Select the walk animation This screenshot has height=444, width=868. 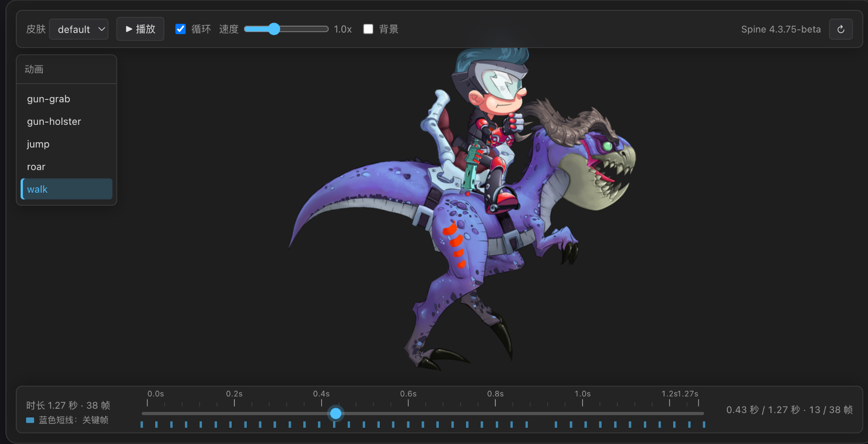tap(67, 189)
